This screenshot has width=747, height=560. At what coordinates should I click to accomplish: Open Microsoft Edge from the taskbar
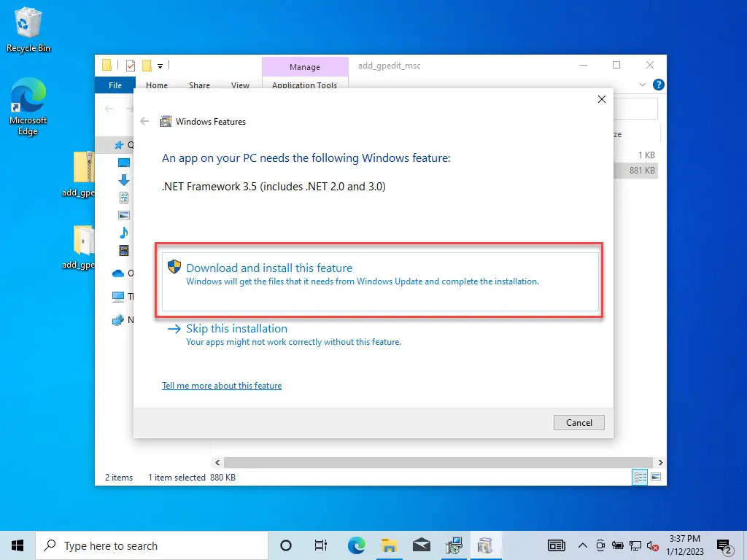coord(356,545)
